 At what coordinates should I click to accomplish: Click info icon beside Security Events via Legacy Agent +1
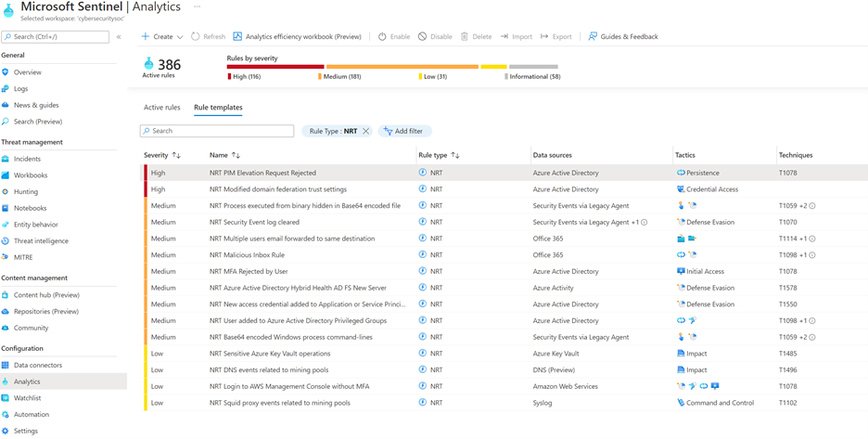click(x=645, y=222)
